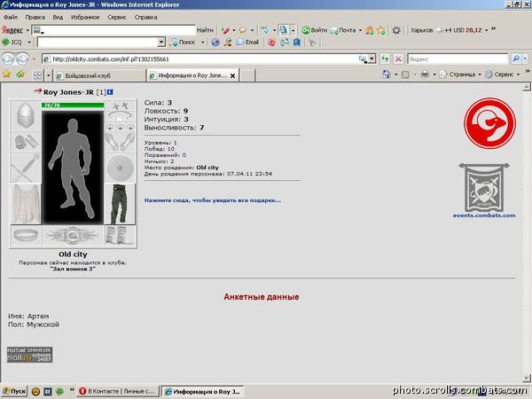Click the camouflage pants slot
This screenshot has width=532, height=399.
click(x=120, y=204)
